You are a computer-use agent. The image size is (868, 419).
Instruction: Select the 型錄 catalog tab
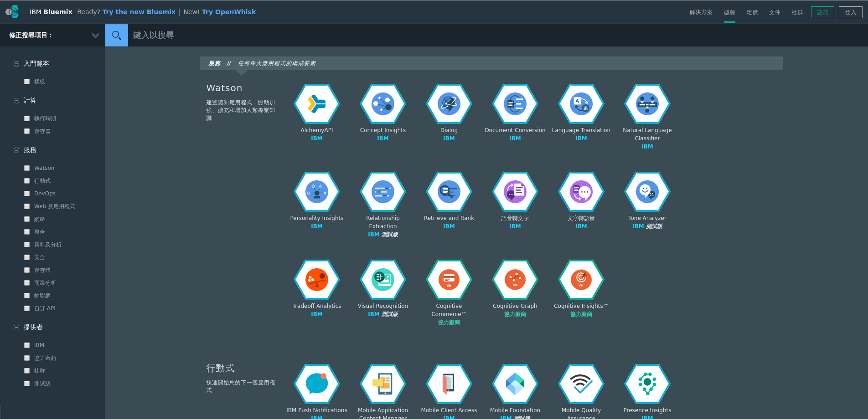point(729,12)
